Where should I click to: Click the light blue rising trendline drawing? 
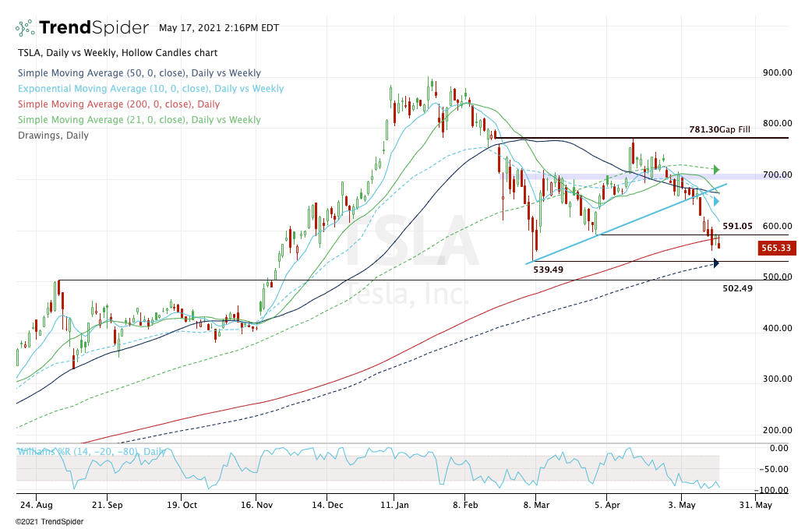(x=627, y=224)
